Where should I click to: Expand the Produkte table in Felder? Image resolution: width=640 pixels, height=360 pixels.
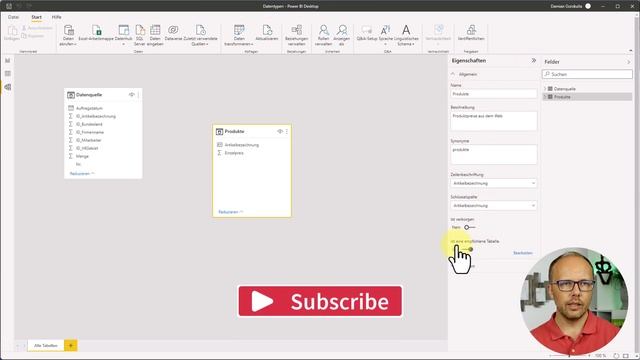click(x=545, y=97)
